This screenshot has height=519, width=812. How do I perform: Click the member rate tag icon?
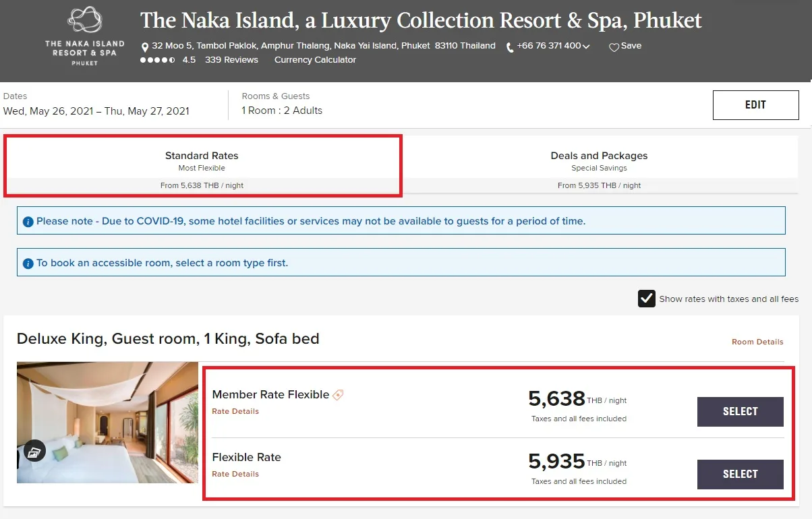(x=338, y=395)
